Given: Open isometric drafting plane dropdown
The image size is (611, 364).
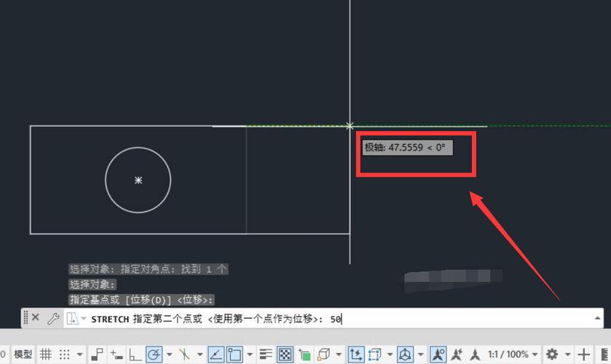Looking at the screenshot, I should 200,355.
